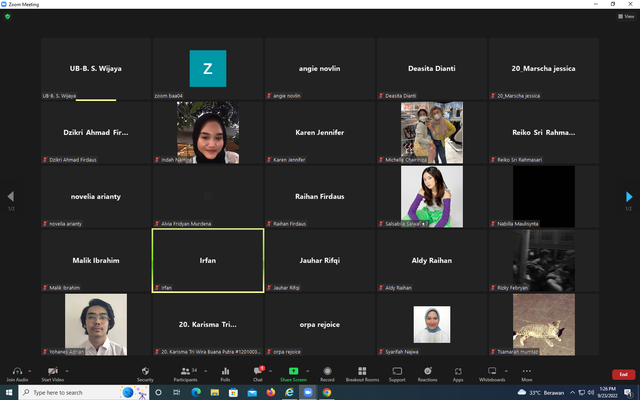Expand the arrow beside Whiteboards
Viewport: 640px width, 400px height.
click(506, 371)
